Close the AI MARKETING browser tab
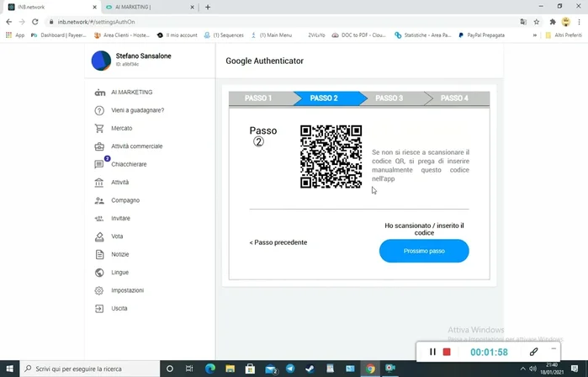The image size is (588, 377). click(x=192, y=7)
